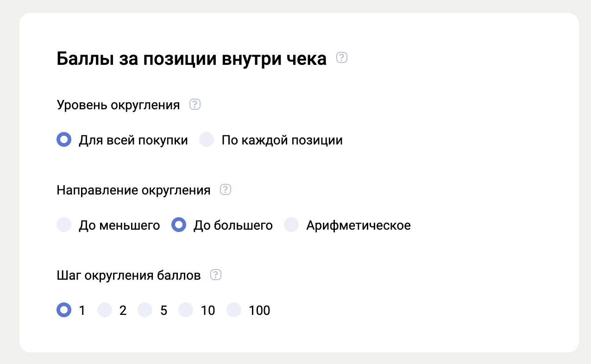
Task: Show the hint for "Направление округления"
Action: (226, 189)
